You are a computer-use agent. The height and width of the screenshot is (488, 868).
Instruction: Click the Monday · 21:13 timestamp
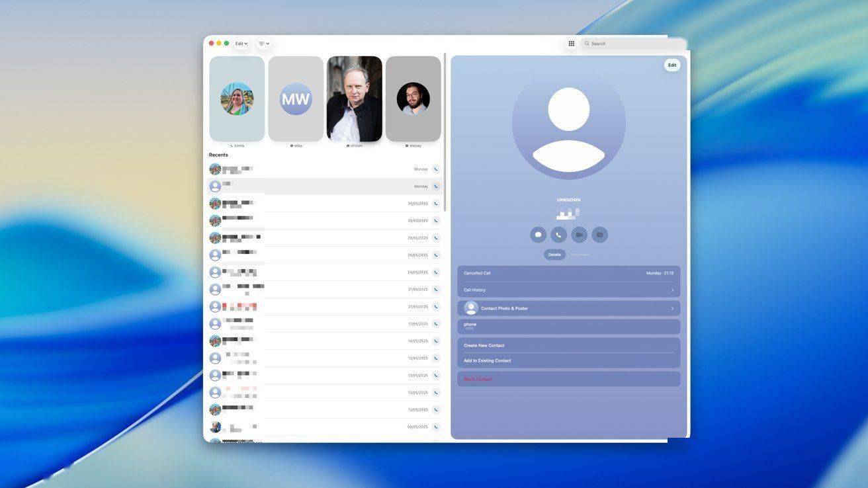tap(660, 273)
